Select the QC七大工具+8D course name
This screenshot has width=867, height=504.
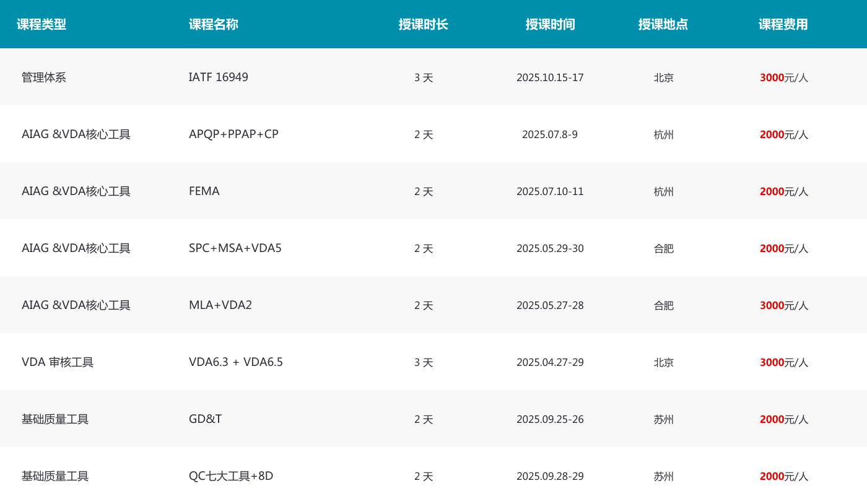(231, 476)
